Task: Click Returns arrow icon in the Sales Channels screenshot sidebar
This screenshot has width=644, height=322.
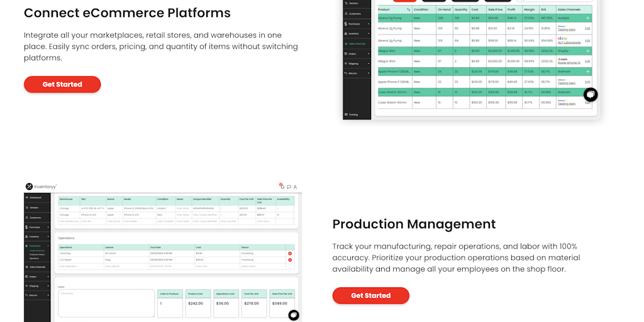Action: click(346, 73)
